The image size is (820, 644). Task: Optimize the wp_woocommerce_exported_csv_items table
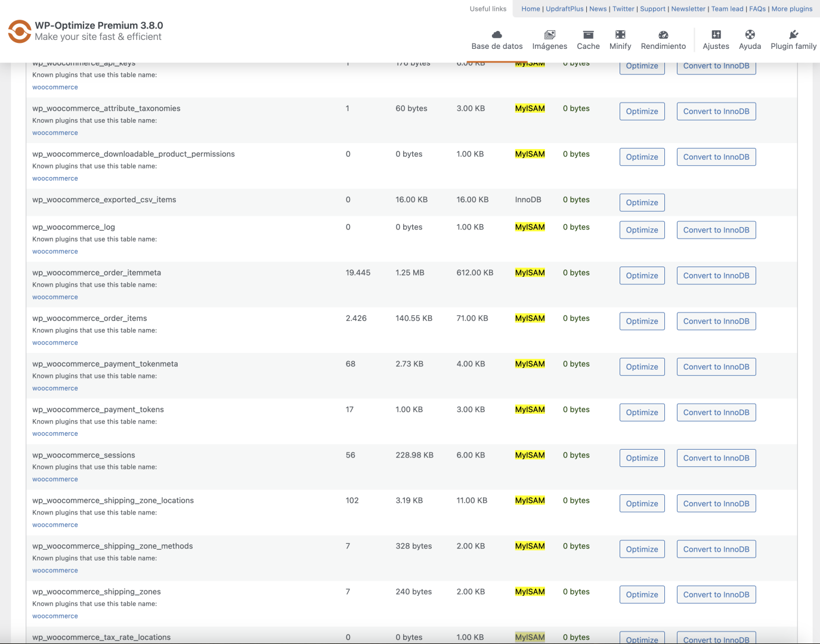click(x=642, y=203)
